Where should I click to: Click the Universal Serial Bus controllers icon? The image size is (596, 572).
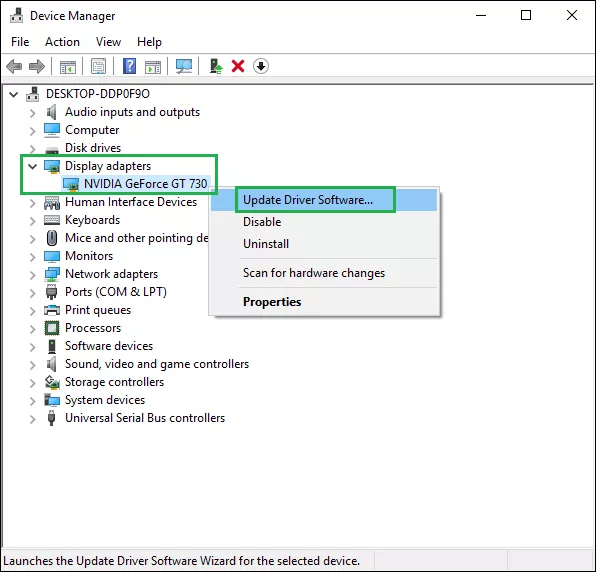point(51,418)
